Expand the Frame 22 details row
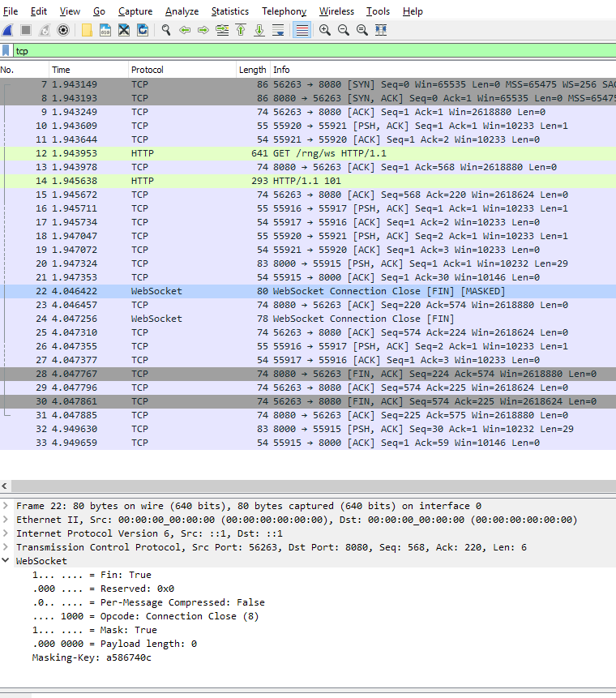The image size is (616, 698). point(6,506)
